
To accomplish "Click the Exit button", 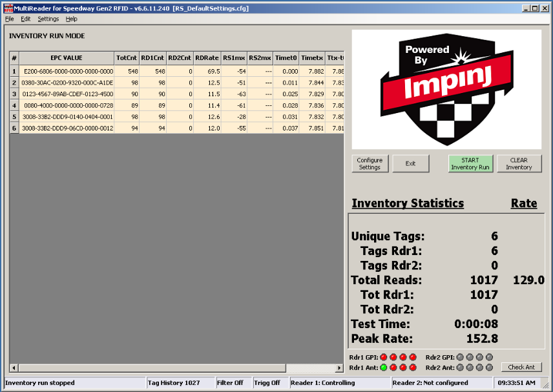I will point(410,163).
